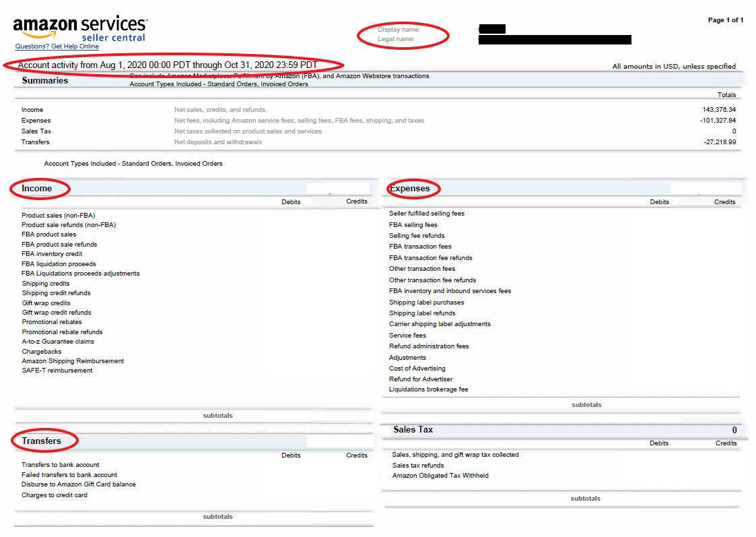
Task: Click the Page 1 of 1 indicator
Action: click(726, 20)
